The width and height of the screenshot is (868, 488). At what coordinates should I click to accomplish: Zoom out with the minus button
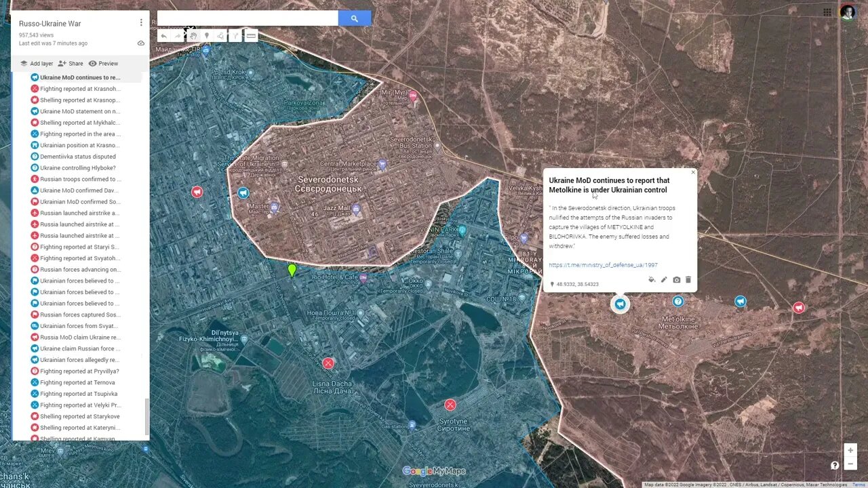tap(850, 464)
